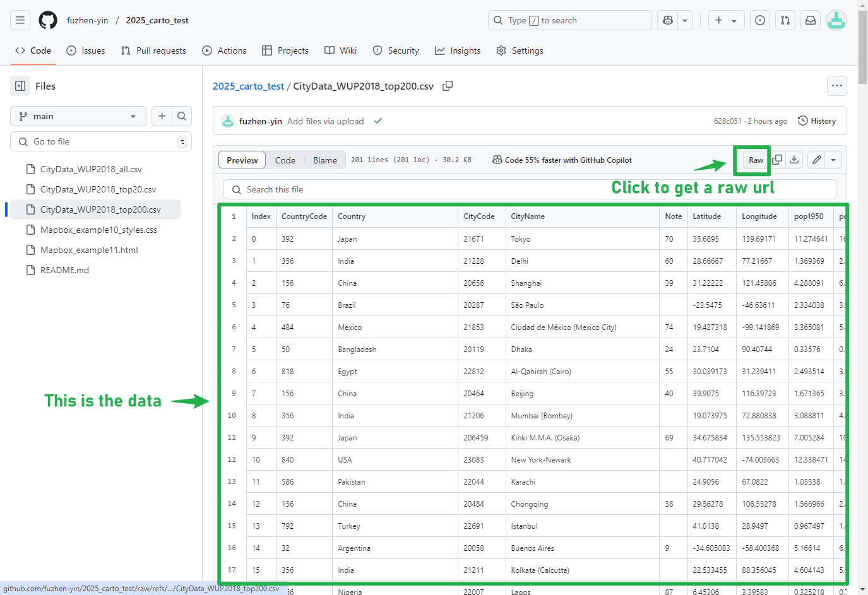The width and height of the screenshot is (868, 595).
Task: Edit this file pencil icon
Action: (x=817, y=160)
